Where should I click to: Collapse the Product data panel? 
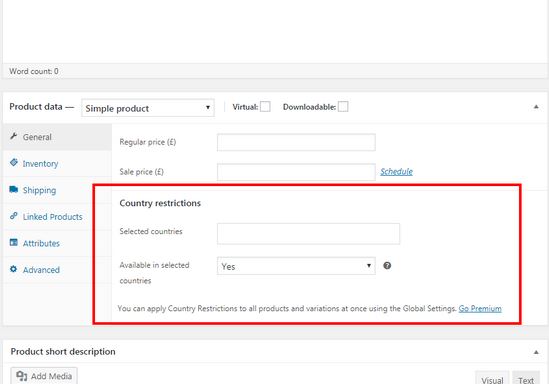point(536,107)
